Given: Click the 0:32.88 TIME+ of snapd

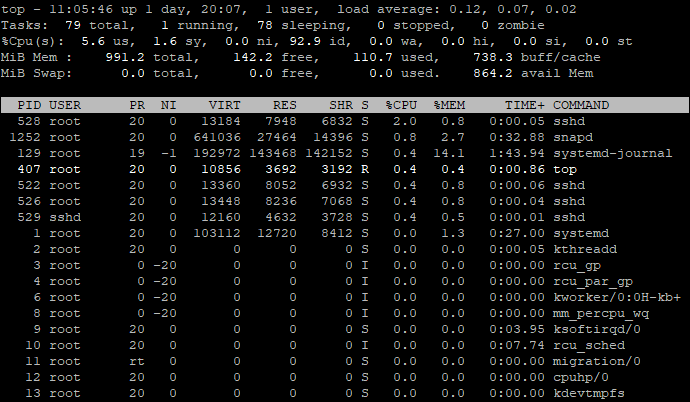Looking at the screenshot, I should point(517,137).
